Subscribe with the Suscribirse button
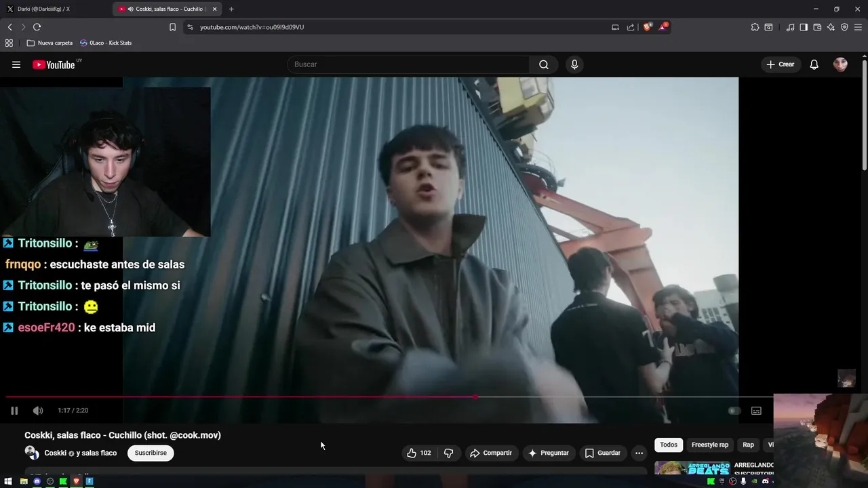The height and width of the screenshot is (488, 868). click(151, 453)
